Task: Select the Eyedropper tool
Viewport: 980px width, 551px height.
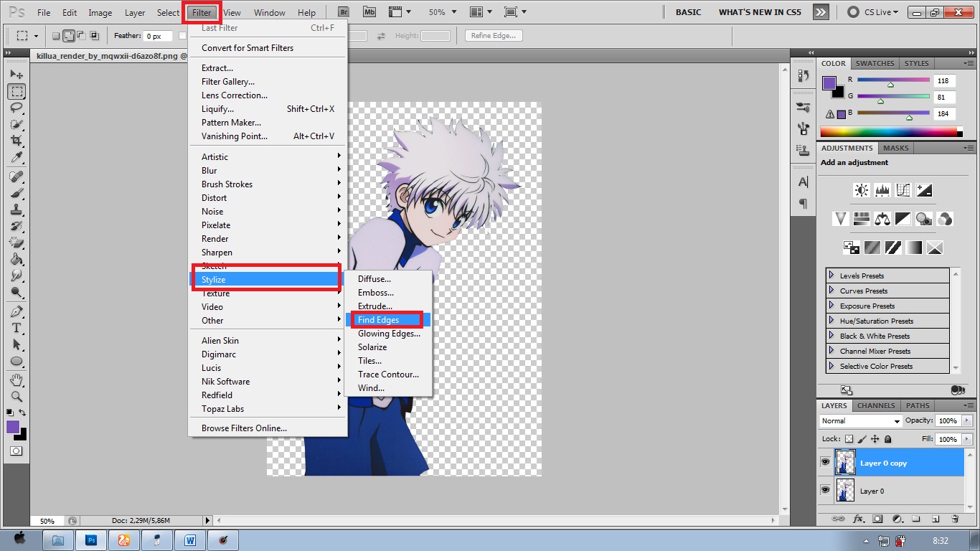Action: tap(17, 158)
